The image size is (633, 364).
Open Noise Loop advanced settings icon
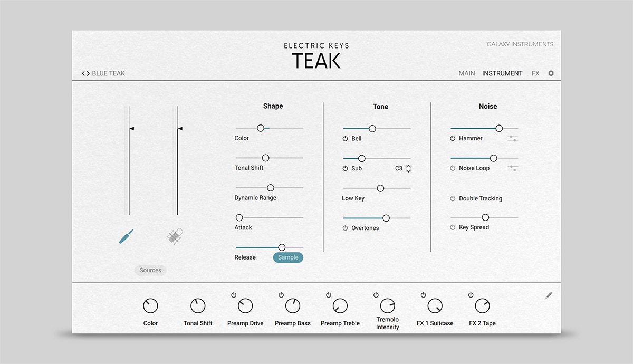click(x=513, y=168)
